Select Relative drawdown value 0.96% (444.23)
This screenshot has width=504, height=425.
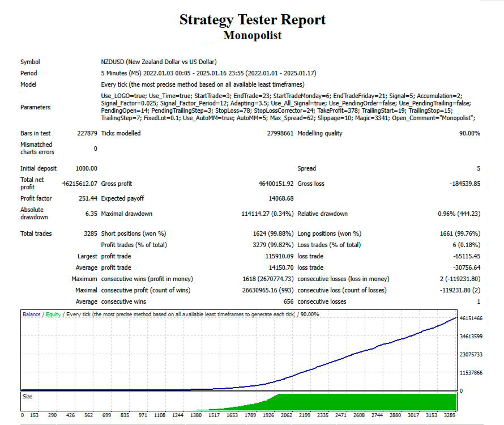pos(459,214)
